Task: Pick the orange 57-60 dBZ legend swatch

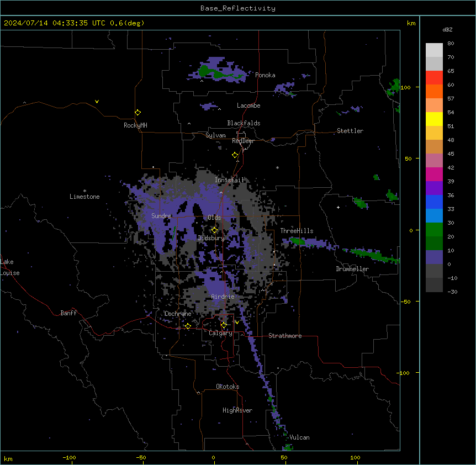Action: point(434,91)
